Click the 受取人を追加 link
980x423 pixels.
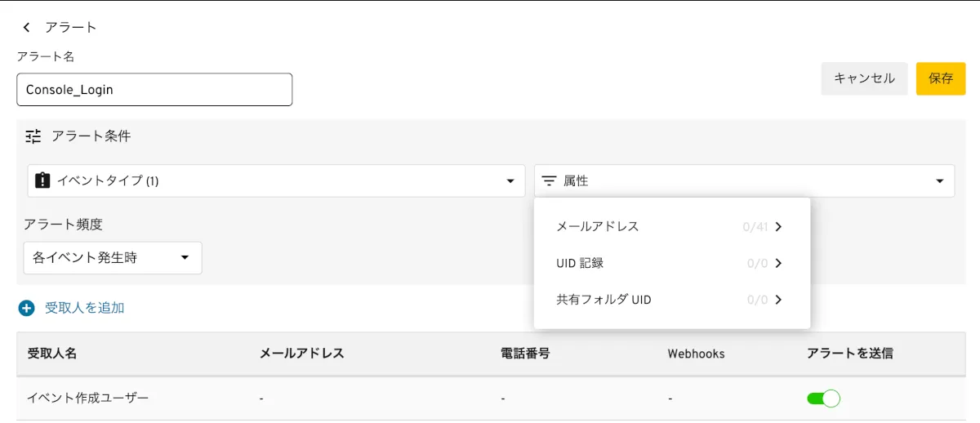point(84,308)
